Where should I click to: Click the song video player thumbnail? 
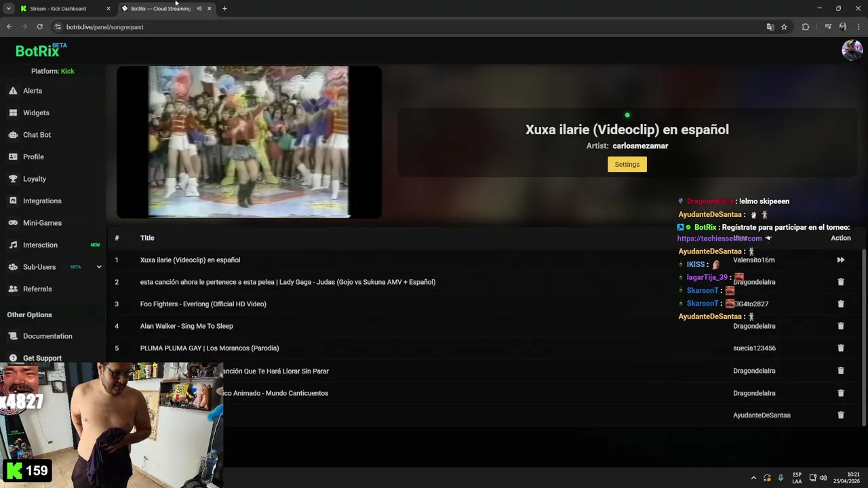[249, 142]
